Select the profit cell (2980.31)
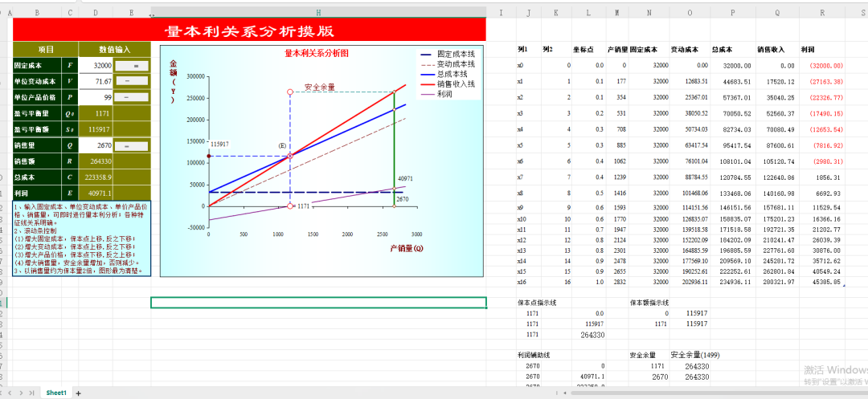Viewport: 868px width, 399px height. 823,162
